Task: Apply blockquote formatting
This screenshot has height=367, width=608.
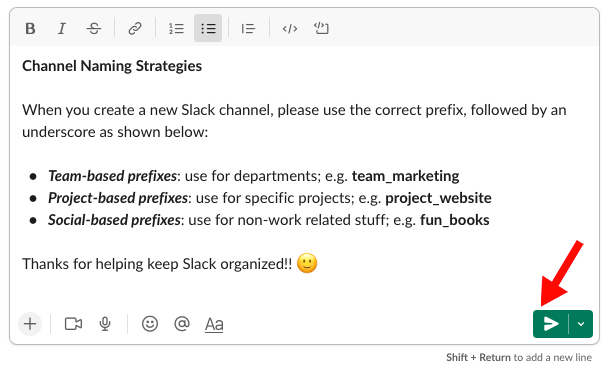Action: (x=248, y=28)
